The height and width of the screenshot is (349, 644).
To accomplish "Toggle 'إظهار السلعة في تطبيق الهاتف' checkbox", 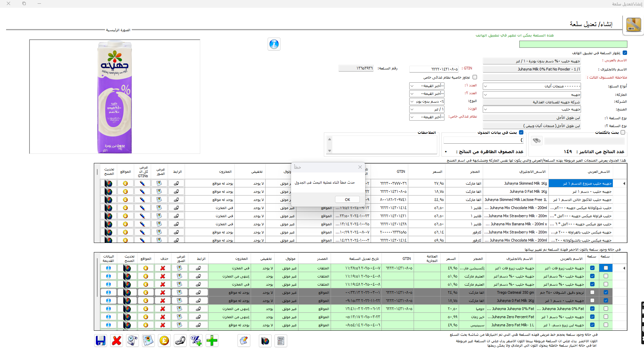I will 625,53.
